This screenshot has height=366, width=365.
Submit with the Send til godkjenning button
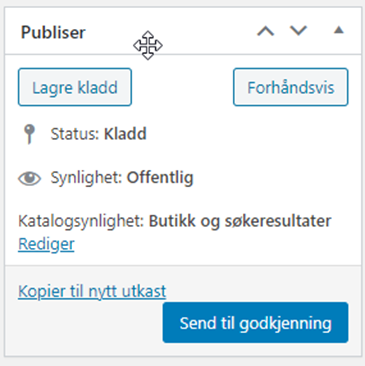[x=256, y=323]
